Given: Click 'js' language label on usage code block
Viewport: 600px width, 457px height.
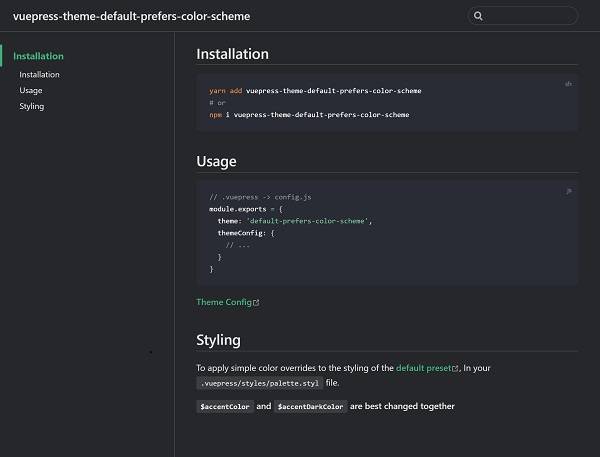Looking at the screenshot, I should click(x=569, y=191).
